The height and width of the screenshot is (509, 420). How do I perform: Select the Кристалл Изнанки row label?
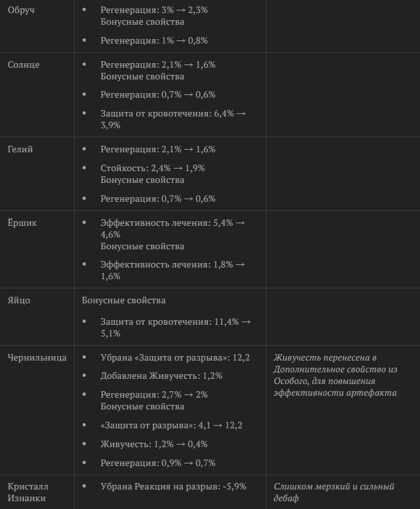(28, 492)
